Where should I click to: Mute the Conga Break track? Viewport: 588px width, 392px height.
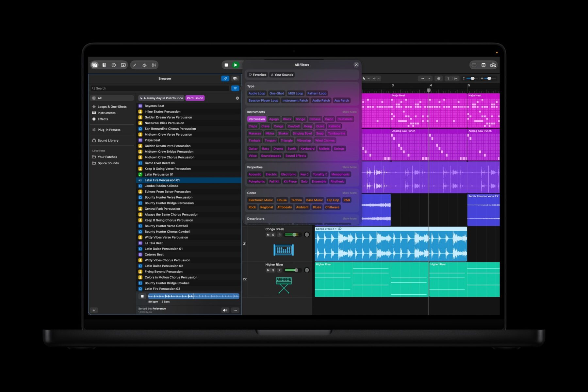pyautogui.click(x=268, y=235)
